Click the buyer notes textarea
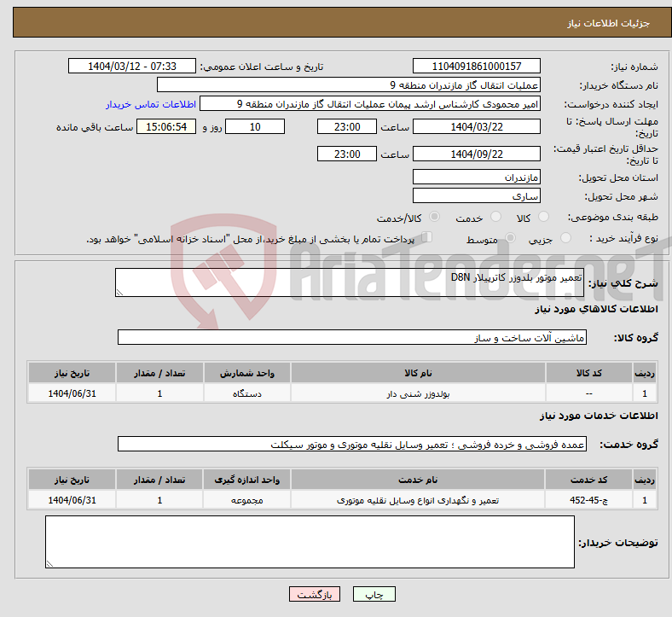Screen dimensions: 672x617 [310, 542]
